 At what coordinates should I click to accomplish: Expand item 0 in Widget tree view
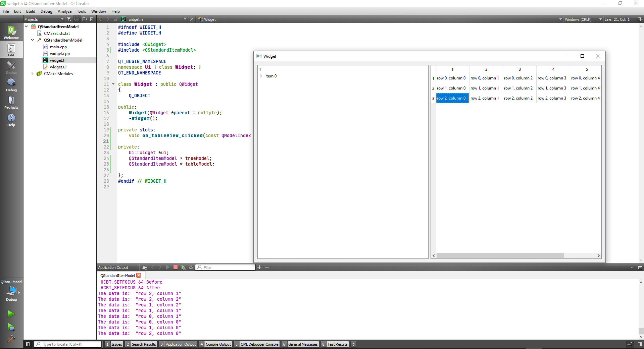[261, 76]
